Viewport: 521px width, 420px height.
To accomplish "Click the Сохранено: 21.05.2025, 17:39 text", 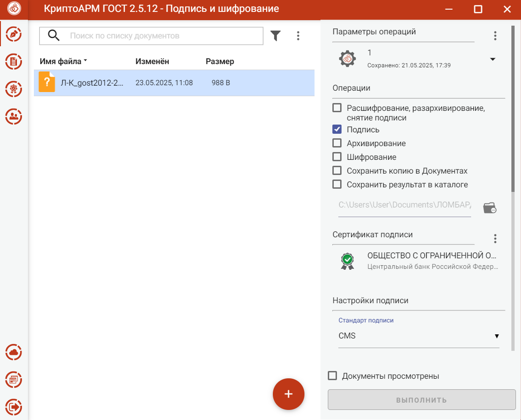I will coord(409,65).
